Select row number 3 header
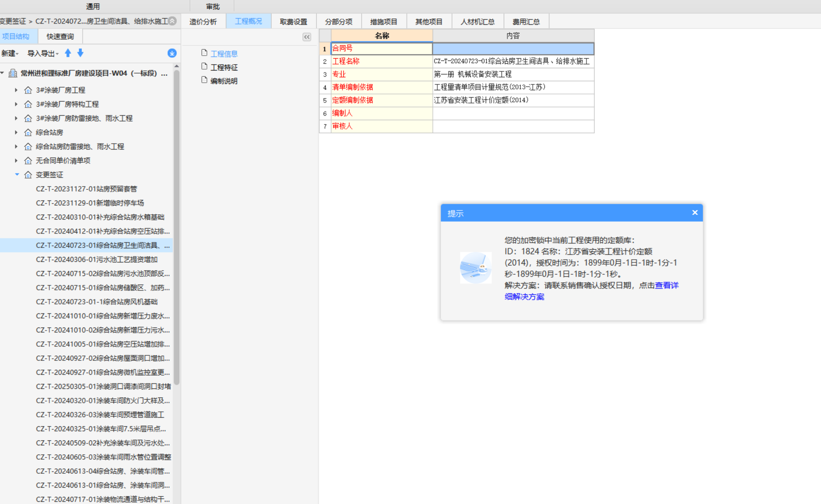The image size is (821, 504). [x=325, y=75]
